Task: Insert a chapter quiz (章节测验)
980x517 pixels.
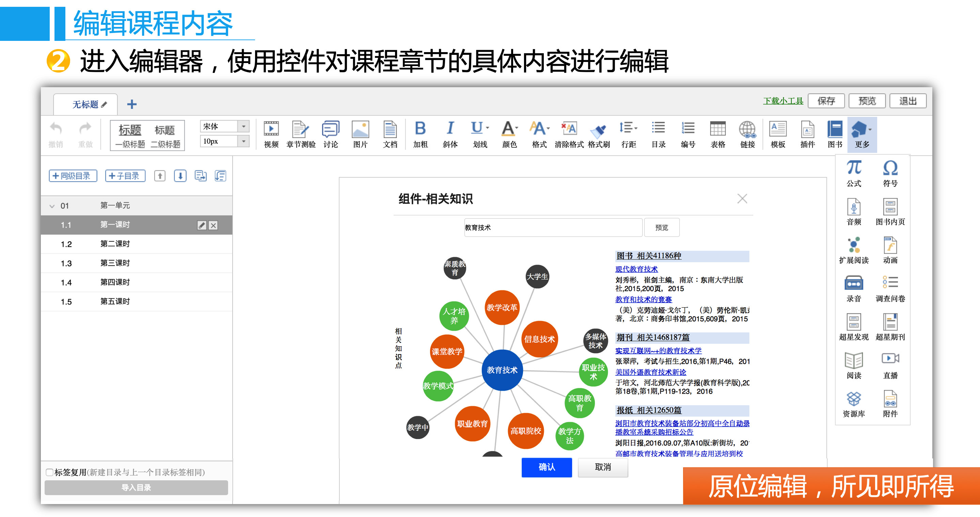Action: 301,130
